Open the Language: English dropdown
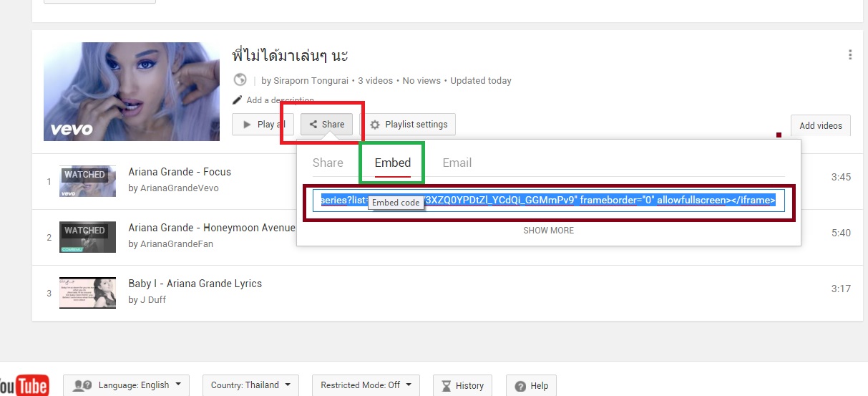The image size is (868, 396). 127,385
